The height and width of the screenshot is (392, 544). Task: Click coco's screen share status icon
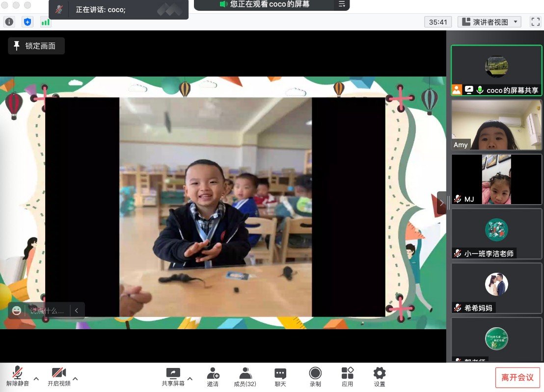coord(469,90)
